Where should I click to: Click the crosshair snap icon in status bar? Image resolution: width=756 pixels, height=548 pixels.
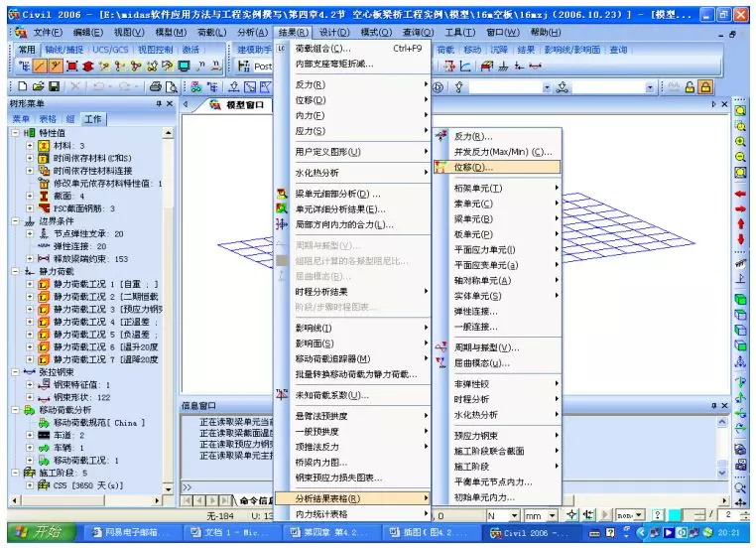click(x=571, y=515)
